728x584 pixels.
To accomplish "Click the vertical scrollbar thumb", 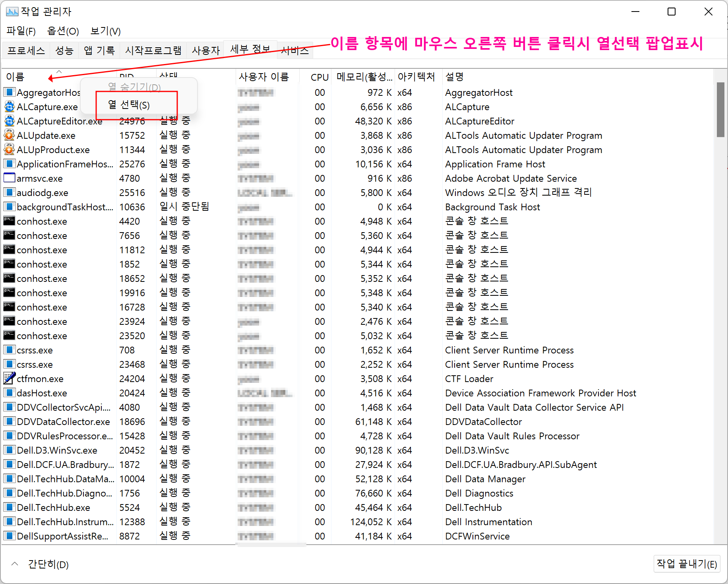I will click(720, 110).
